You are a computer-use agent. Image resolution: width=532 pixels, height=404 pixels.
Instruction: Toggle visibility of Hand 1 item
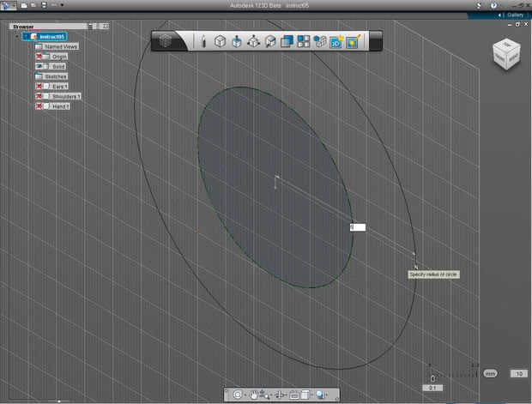(39, 106)
